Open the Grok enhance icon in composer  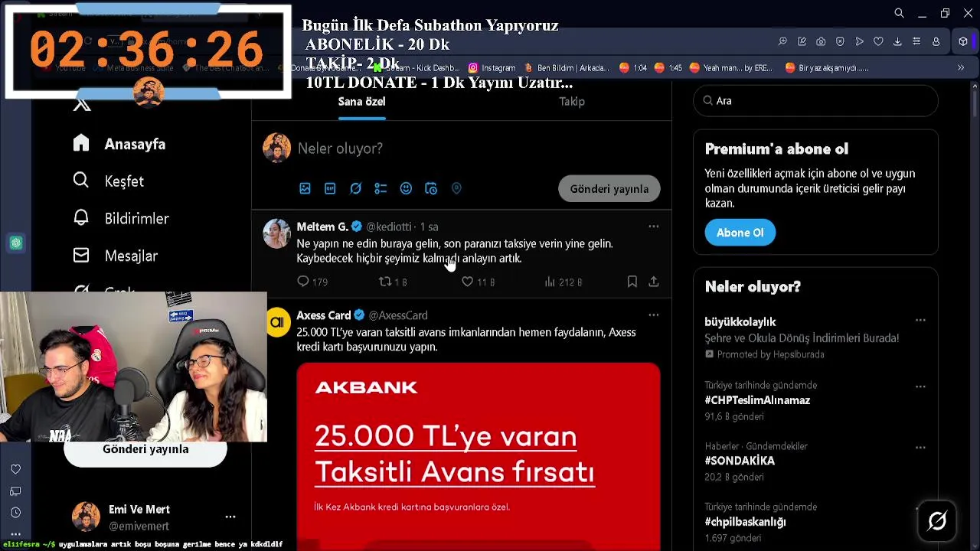(x=355, y=188)
